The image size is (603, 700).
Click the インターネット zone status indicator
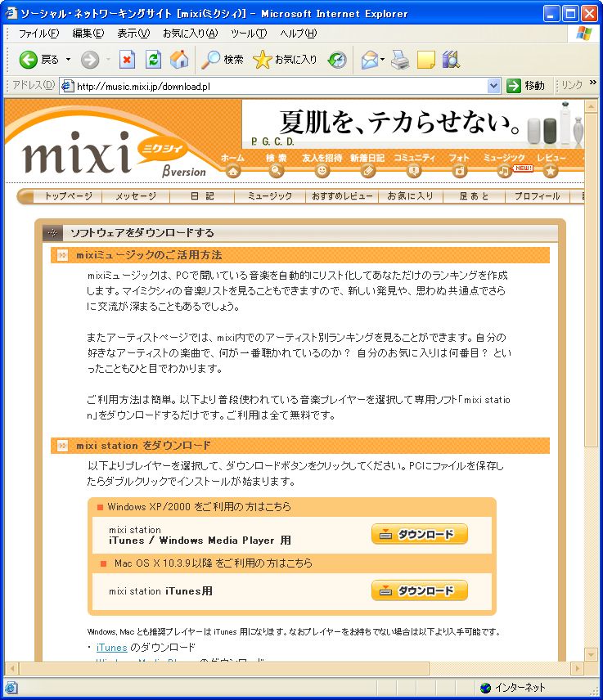514,688
